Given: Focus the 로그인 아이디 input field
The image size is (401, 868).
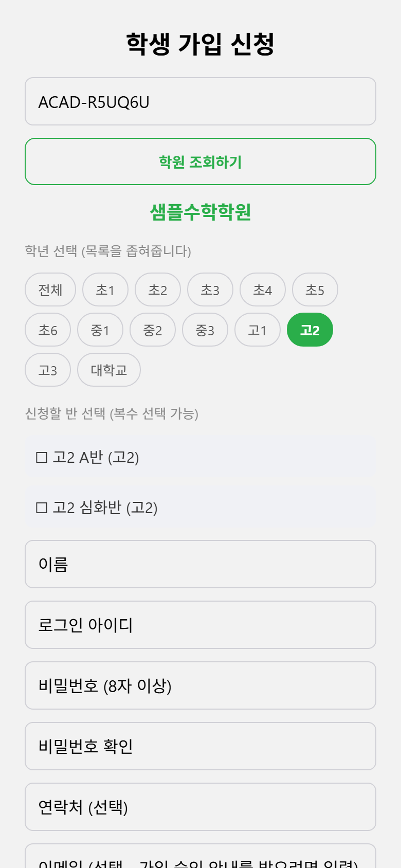Looking at the screenshot, I should [x=200, y=625].
